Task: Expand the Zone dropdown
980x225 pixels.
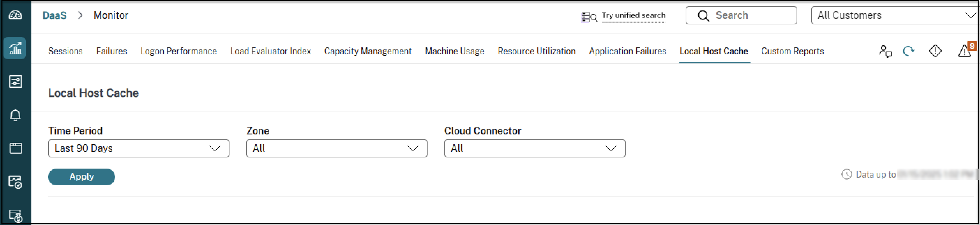Action: pos(336,148)
